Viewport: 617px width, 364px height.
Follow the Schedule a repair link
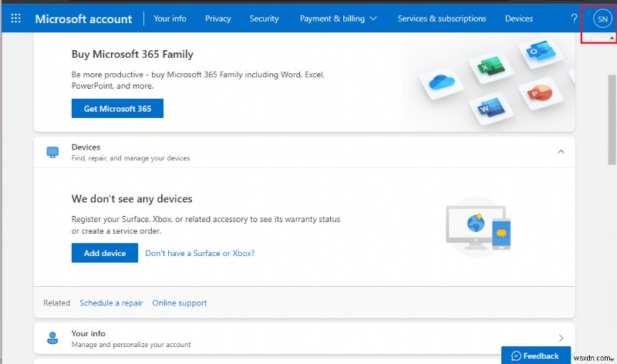click(111, 303)
